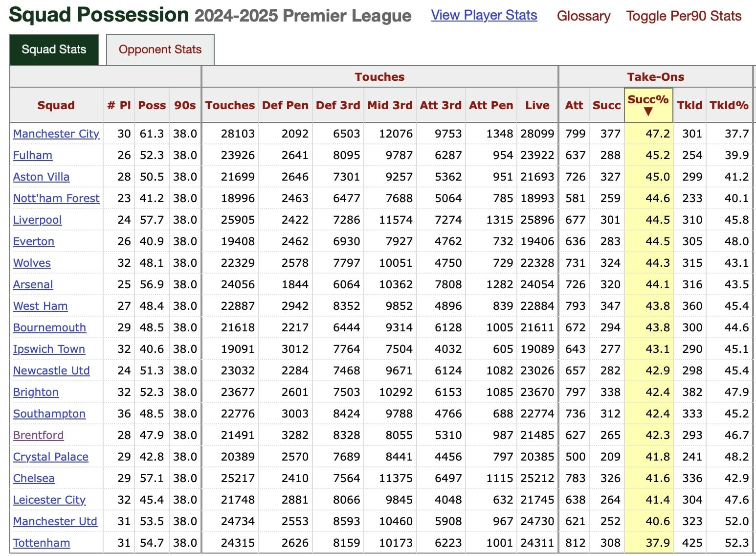Open the Bournemouth squad link
The width and height of the screenshot is (756, 556).
point(49,327)
